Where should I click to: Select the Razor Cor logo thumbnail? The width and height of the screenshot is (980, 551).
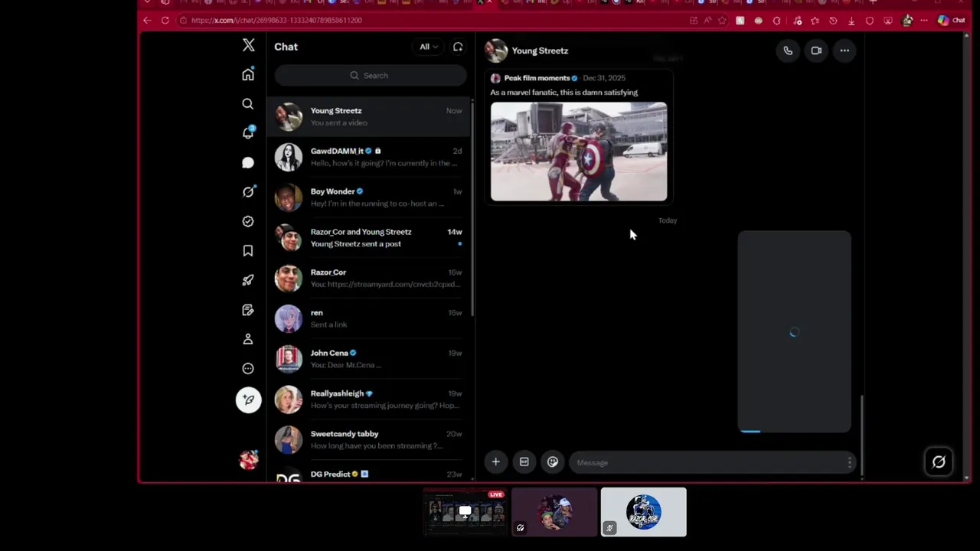click(x=644, y=511)
